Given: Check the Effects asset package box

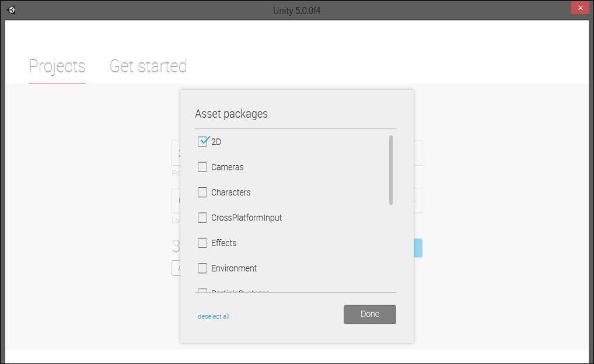Looking at the screenshot, I should pos(202,243).
